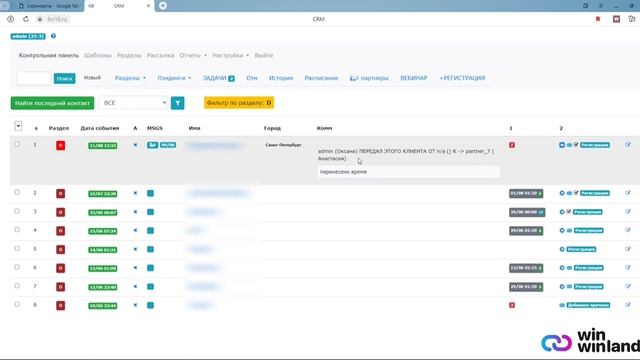This screenshot has width=640, height=360.
Task: Click the teal Поиск search button
Action: (64, 78)
